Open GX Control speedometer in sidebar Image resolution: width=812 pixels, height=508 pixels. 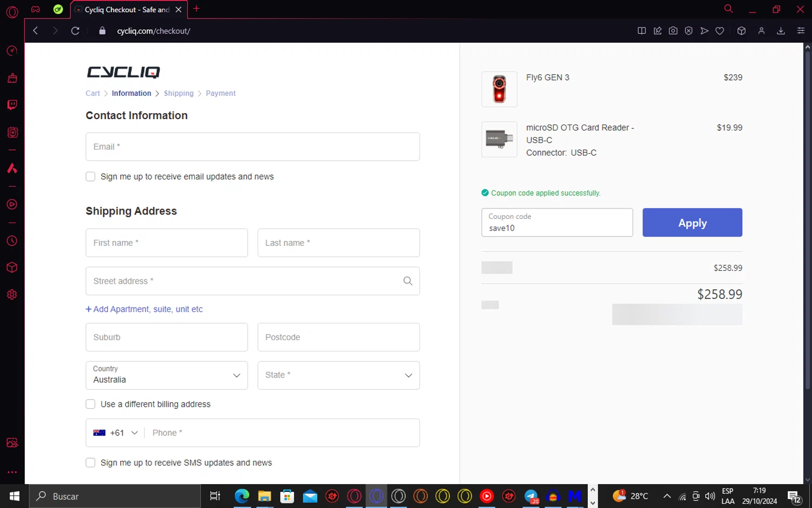pos(12,51)
